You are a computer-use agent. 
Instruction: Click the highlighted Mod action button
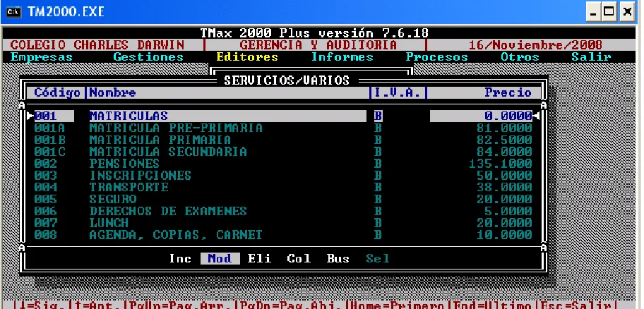click(x=220, y=258)
